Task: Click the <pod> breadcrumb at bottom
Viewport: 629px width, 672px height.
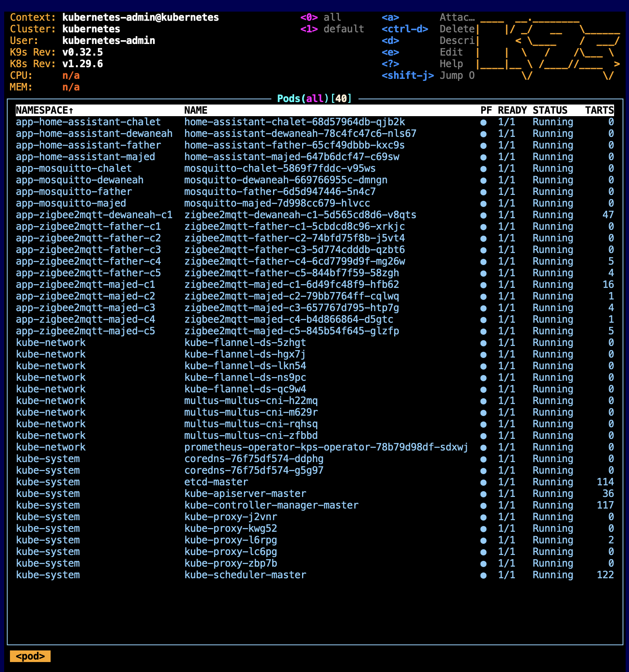Action: click(30, 656)
